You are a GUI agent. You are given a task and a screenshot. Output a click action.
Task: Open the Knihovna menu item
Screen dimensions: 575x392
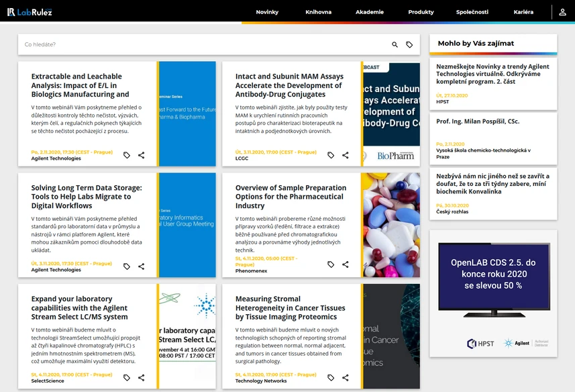pos(318,12)
